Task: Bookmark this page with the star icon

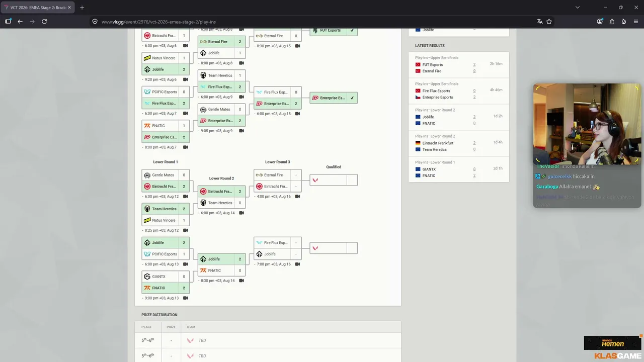Action: 549,22
